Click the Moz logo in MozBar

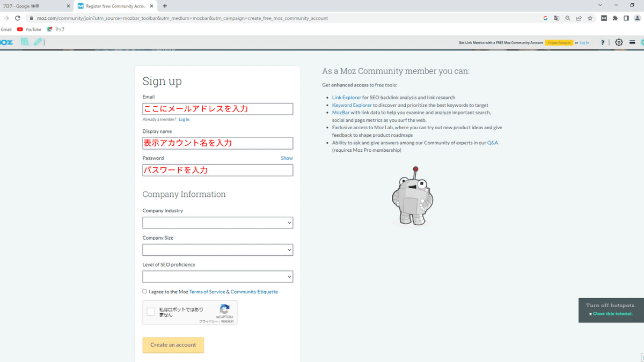tap(6, 42)
